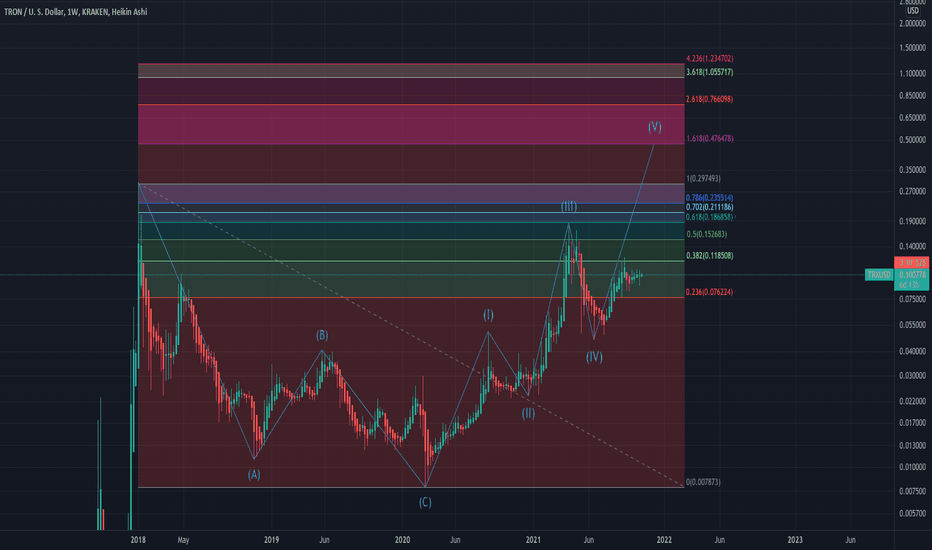Click the red price tag above the current price
This screenshot has width=932, height=550.
point(911,263)
